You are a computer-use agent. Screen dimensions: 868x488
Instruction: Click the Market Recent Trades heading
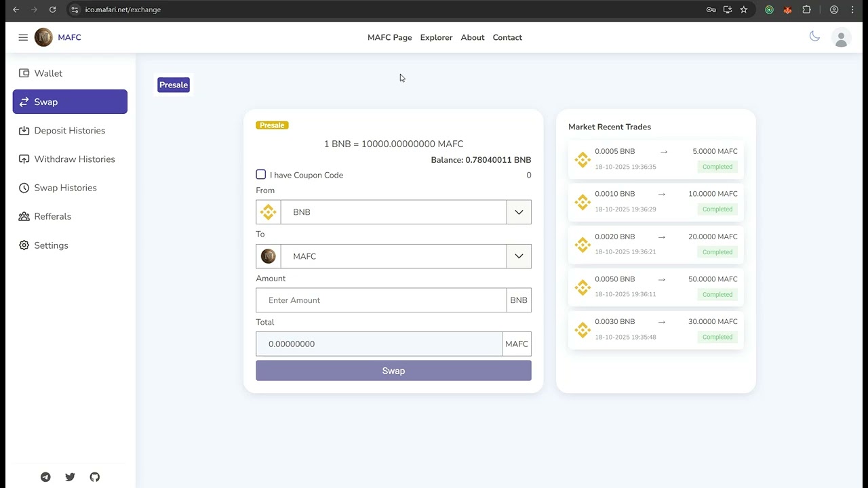pyautogui.click(x=610, y=127)
